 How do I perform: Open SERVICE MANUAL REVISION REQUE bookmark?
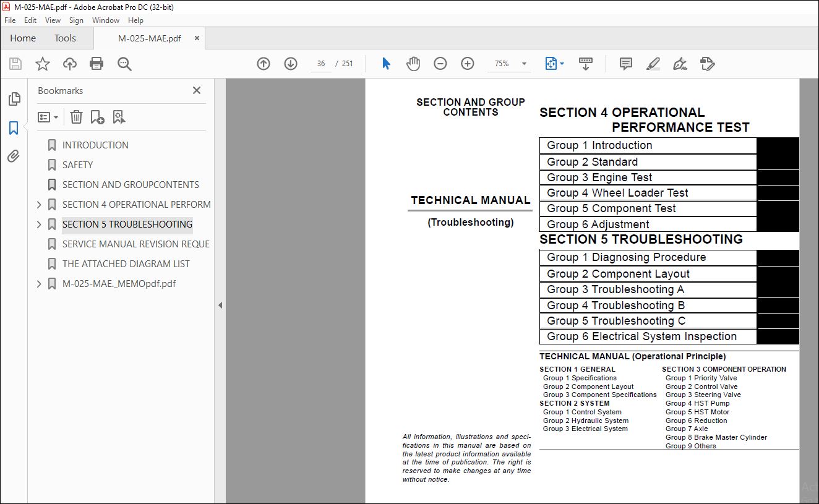point(136,244)
